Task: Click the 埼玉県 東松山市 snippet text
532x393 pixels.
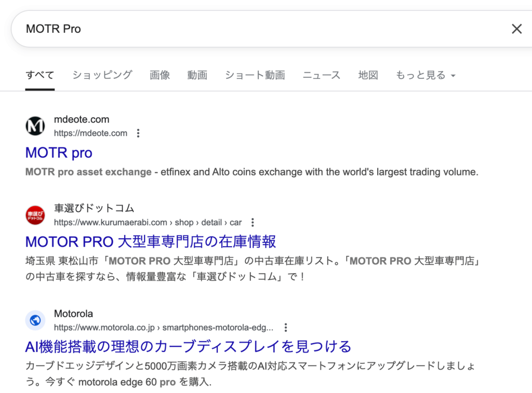Action: (x=253, y=268)
